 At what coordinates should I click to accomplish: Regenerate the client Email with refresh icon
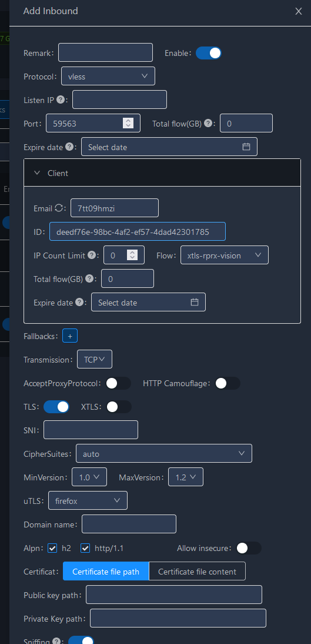(59, 208)
